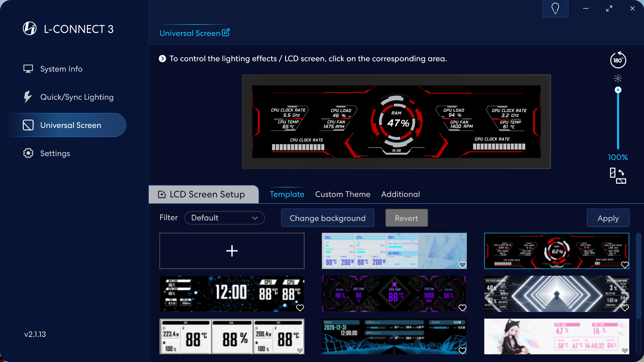Favorite the purple skull template with its heart
644x362 pixels.
pyautogui.click(x=462, y=308)
